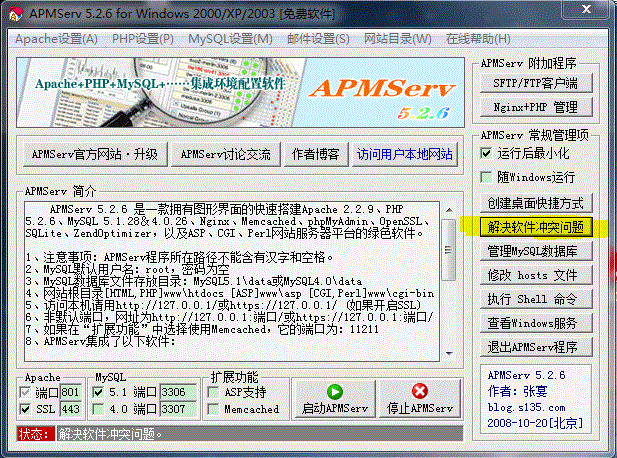Toggle the Apache 端口 checkbox
617x458 pixels.
point(25,392)
